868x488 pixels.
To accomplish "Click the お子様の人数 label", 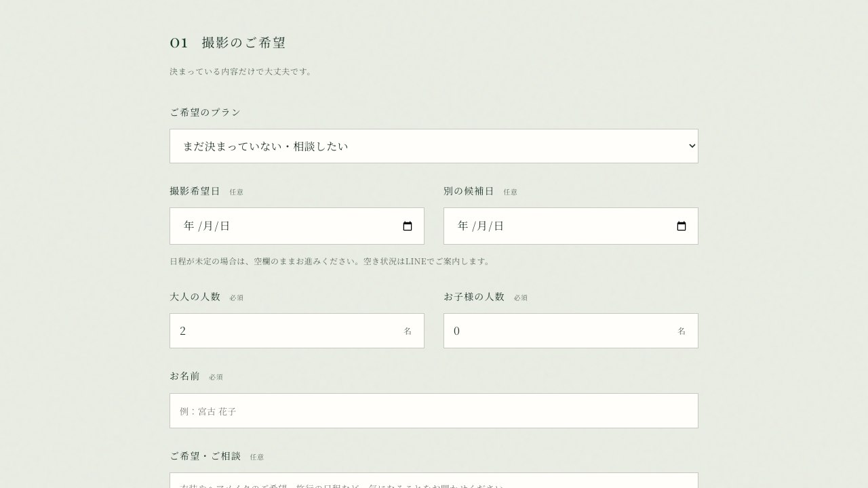I will click(474, 297).
